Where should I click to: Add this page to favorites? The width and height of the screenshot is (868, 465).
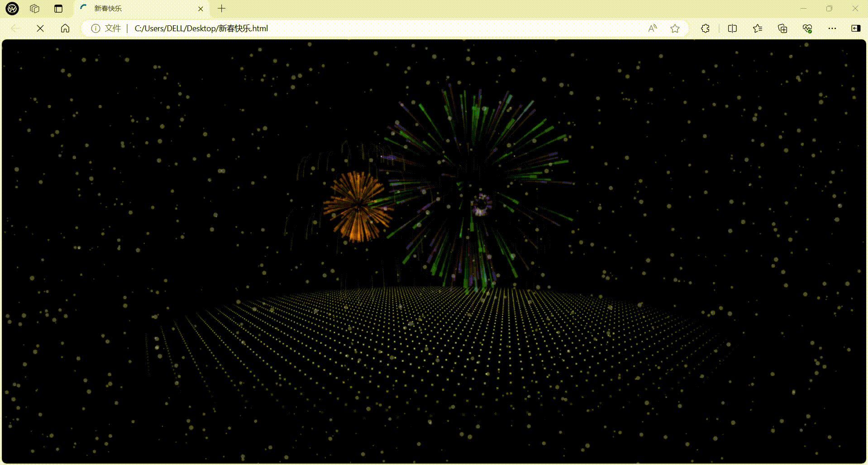[675, 28]
